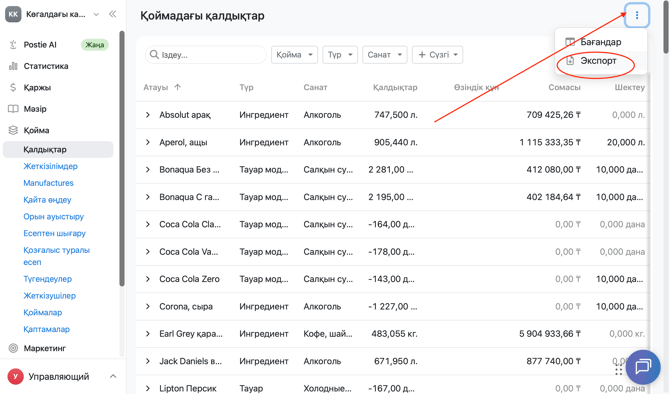
Task: Select Бағандар from the dropdown menu
Action: (x=601, y=42)
